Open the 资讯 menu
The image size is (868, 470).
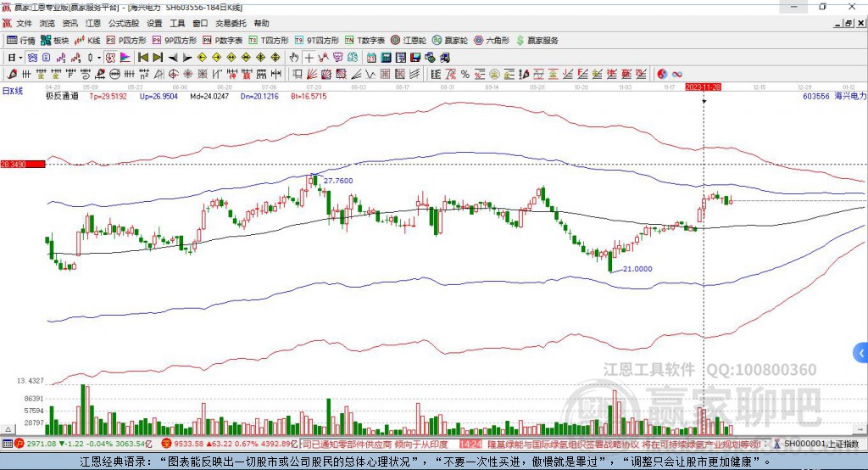[70, 23]
